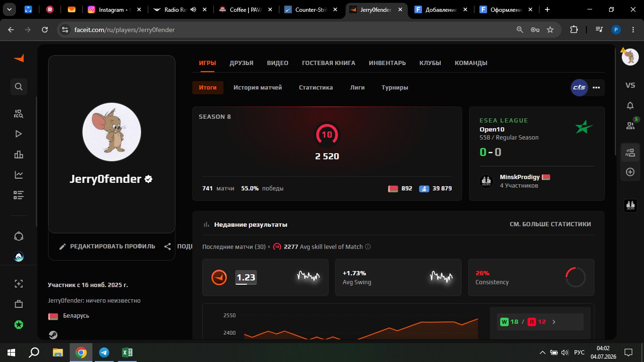Open the КОМАНДЫ tab

(471, 63)
